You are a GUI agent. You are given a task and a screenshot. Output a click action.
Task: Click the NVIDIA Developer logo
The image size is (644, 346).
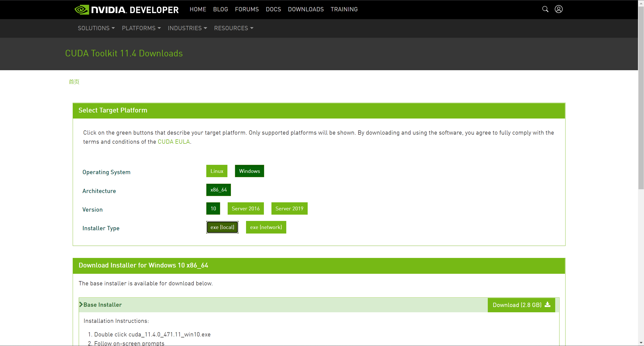[127, 10]
